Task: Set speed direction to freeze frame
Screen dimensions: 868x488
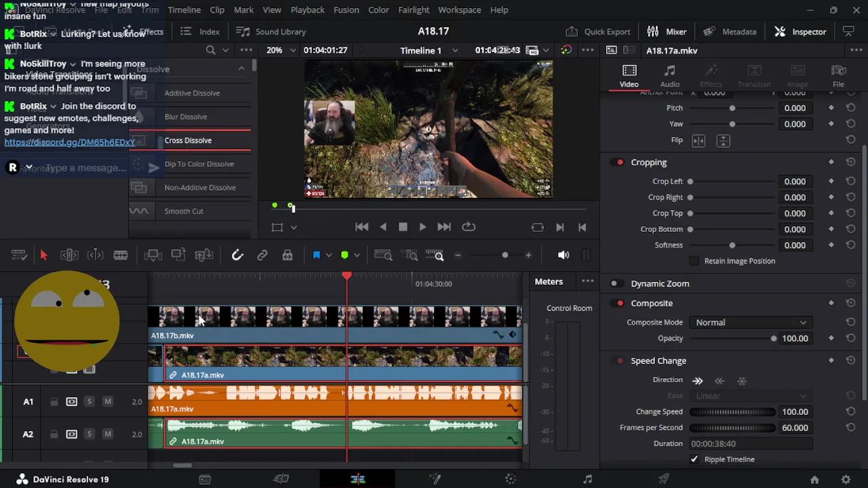Action: tap(742, 381)
